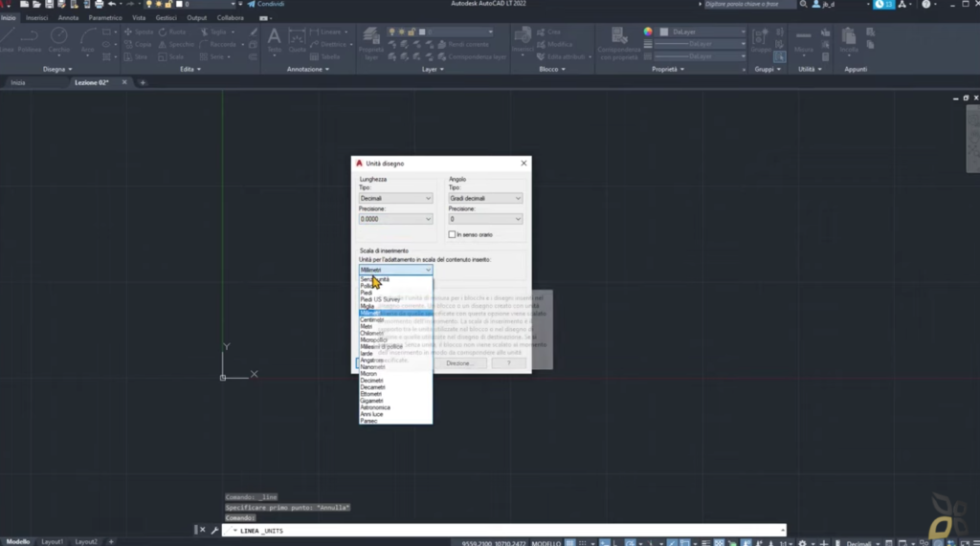The height and width of the screenshot is (546, 980).
Task: Open the Parametrico ribbon tab
Action: click(x=105, y=18)
